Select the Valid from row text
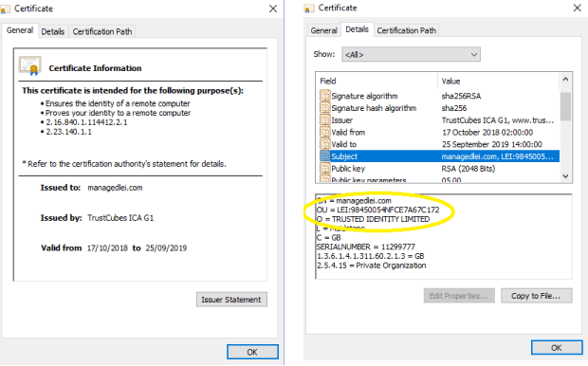Viewport: 588px width, 366px height. tap(348, 132)
